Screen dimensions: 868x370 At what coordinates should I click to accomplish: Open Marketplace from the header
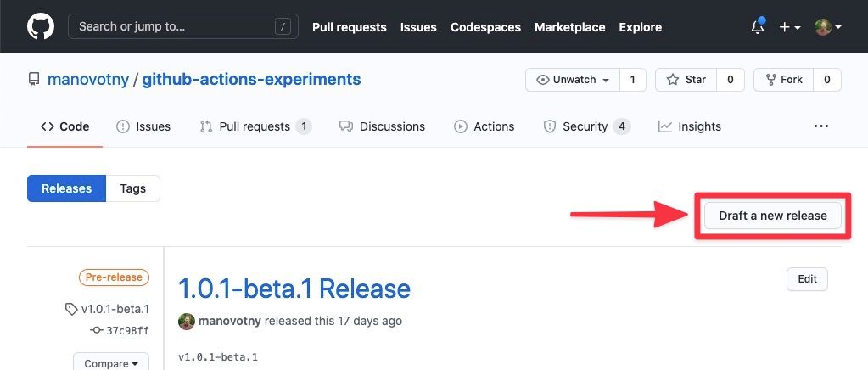(x=569, y=27)
